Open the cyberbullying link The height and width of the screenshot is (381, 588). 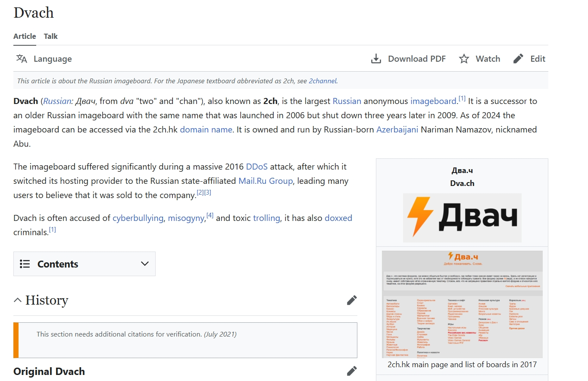point(138,218)
